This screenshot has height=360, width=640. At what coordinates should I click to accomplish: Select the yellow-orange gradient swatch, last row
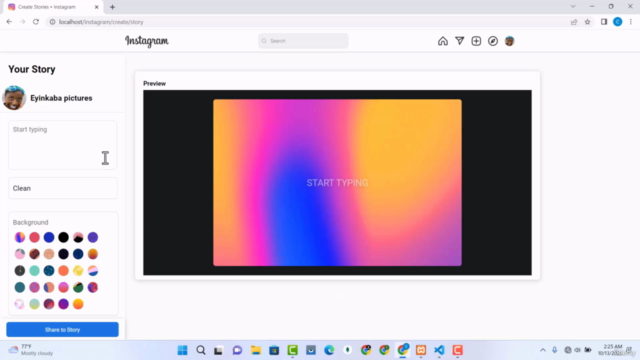coord(78,304)
